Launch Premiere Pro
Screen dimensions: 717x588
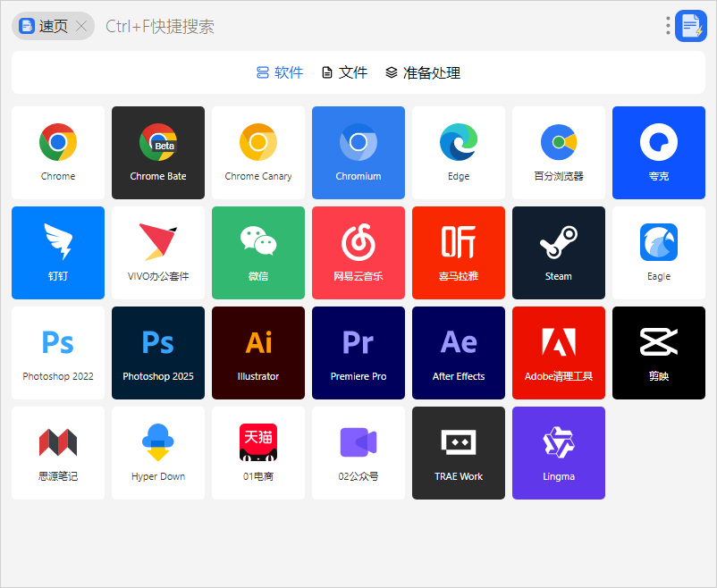(x=358, y=353)
